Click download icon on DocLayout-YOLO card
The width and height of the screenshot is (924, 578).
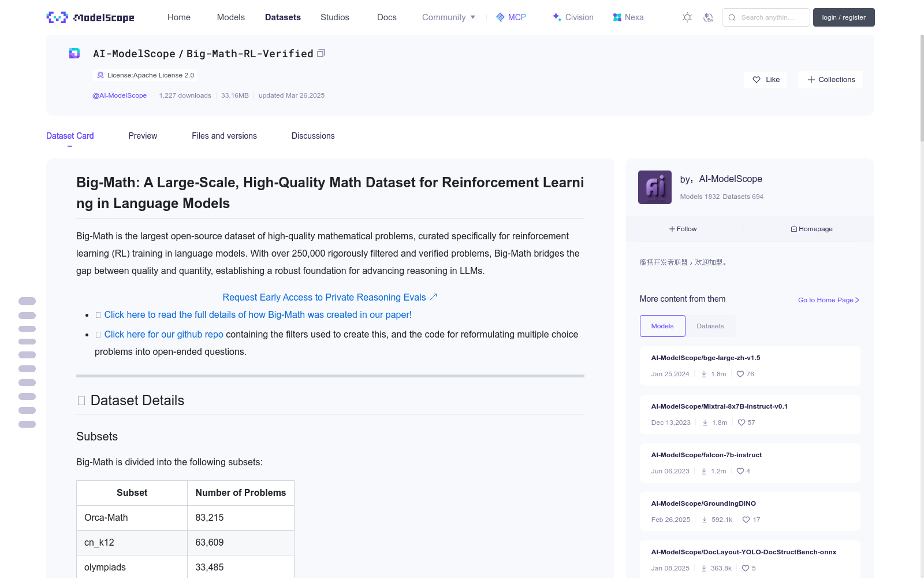(x=704, y=568)
